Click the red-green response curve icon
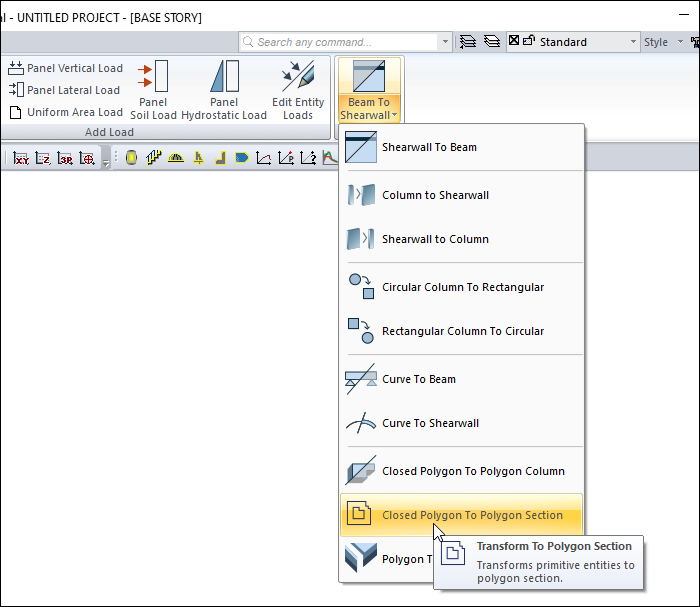This screenshot has height=607, width=700. tap(330, 158)
